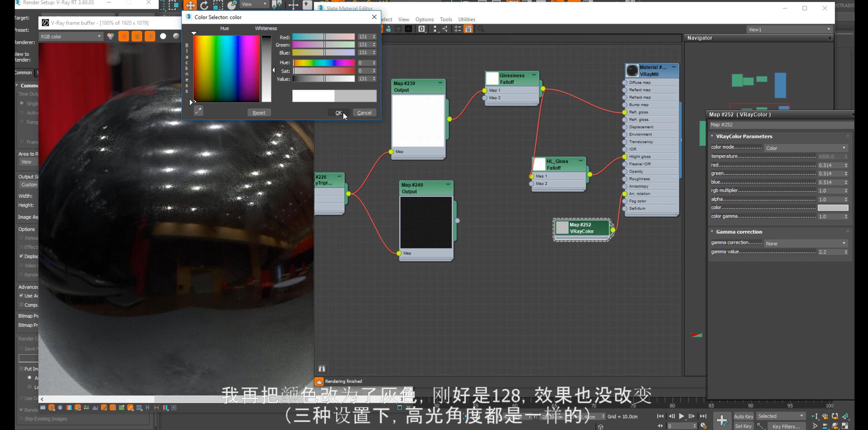Open the color mode dropdown
Image resolution: width=868 pixels, height=430 pixels.
click(806, 148)
